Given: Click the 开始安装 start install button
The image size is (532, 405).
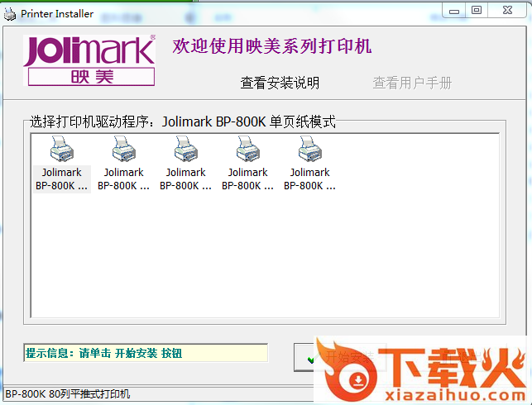Looking at the screenshot, I should [x=340, y=357].
